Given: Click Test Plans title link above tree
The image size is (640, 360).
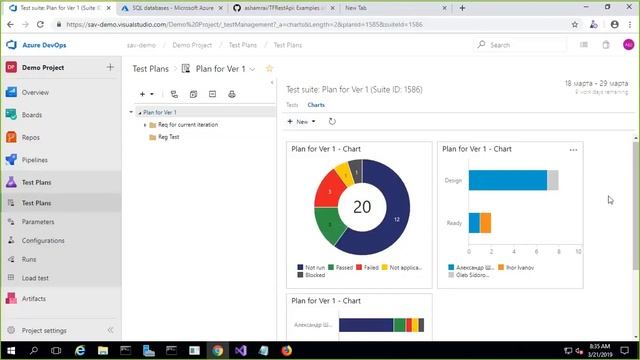Looking at the screenshot, I should pos(150,69).
